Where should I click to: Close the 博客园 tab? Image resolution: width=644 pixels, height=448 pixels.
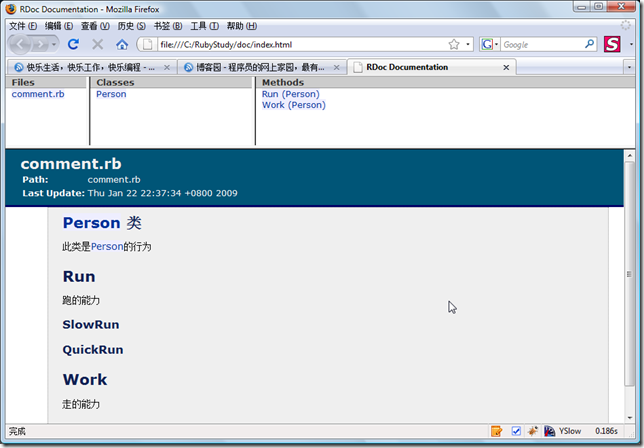336,67
